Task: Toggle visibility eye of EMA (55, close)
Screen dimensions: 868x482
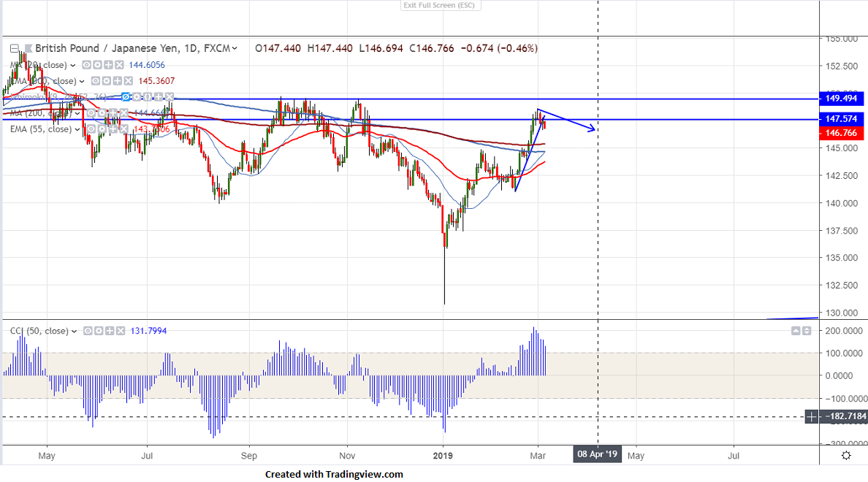Action: click(91, 129)
